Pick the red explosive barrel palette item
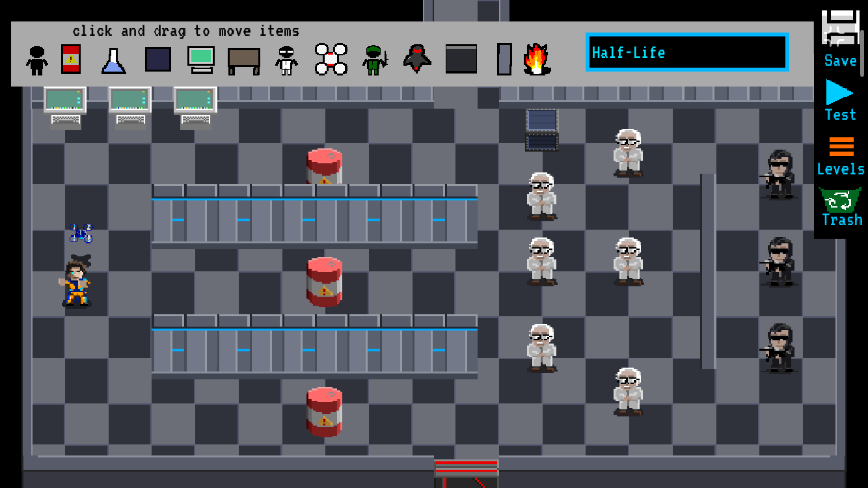This screenshot has height=488, width=868. click(x=71, y=59)
